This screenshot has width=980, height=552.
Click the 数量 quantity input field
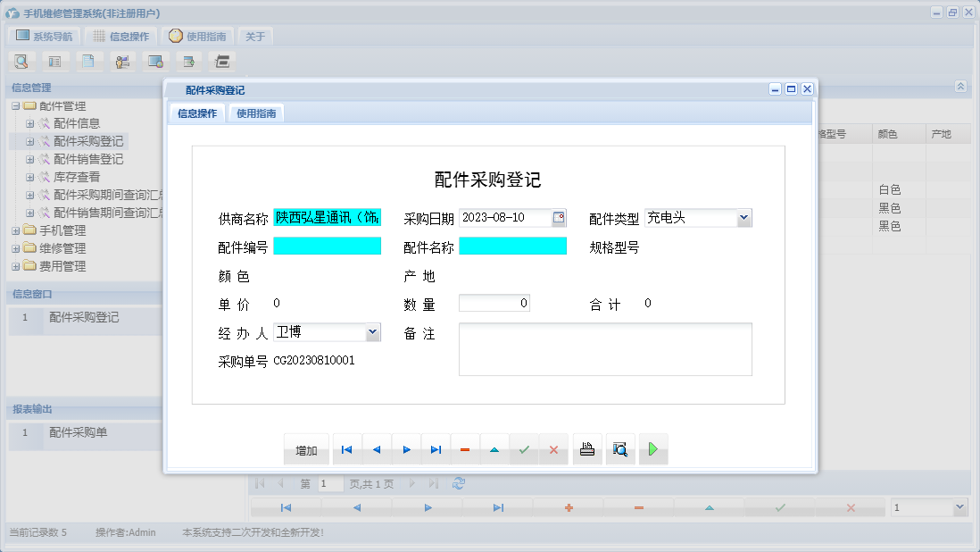pos(494,303)
